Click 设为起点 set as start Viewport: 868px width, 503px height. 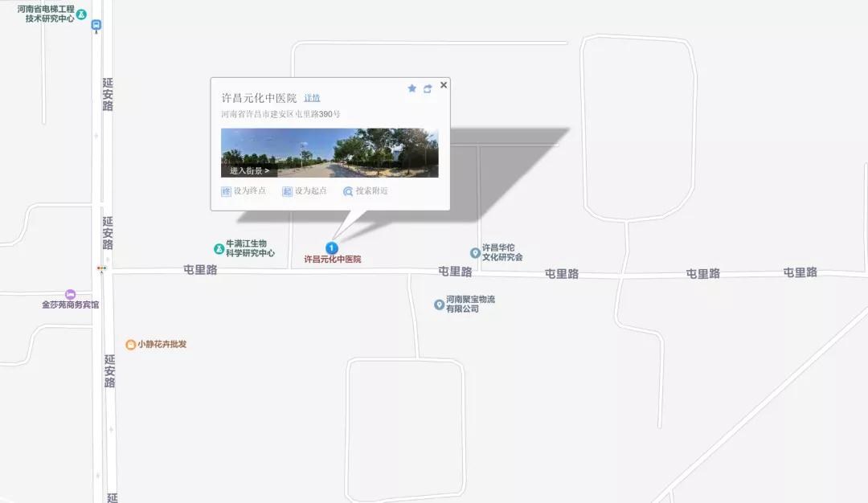pyautogui.click(x=305, y=191)
